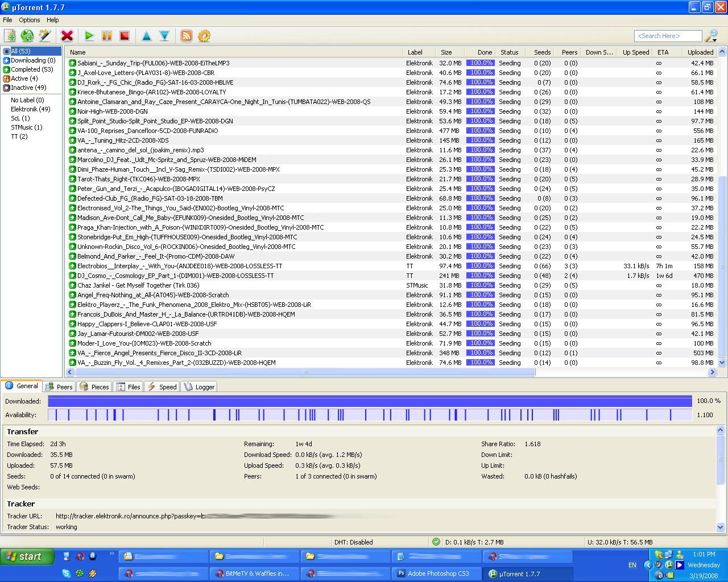Click the Add Torrent from URL icon
Image resolution: width=728 pixels, height=582 pixels.
[x=27, y=36]
